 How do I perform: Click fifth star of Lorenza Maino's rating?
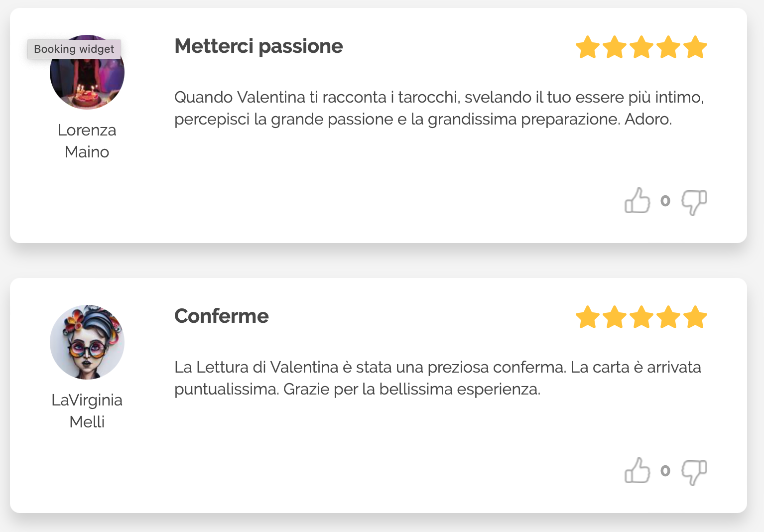pos(695,47)
